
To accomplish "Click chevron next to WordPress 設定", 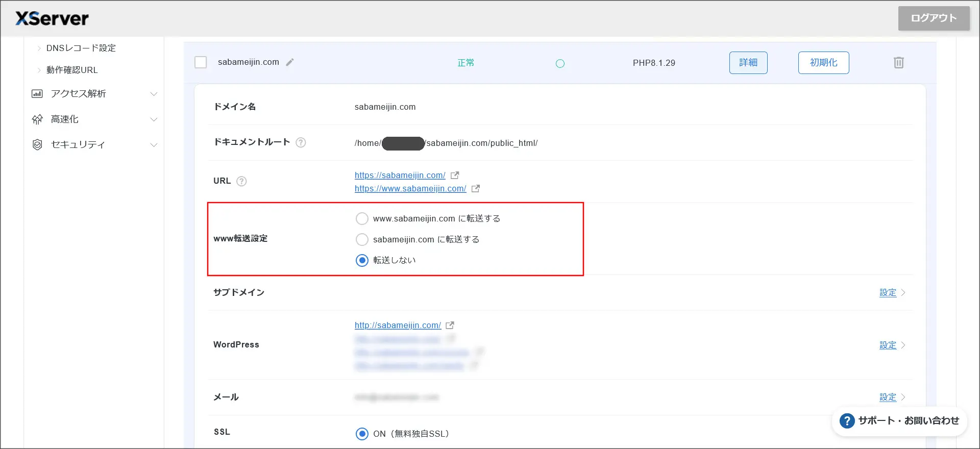I will click(903, 345).
